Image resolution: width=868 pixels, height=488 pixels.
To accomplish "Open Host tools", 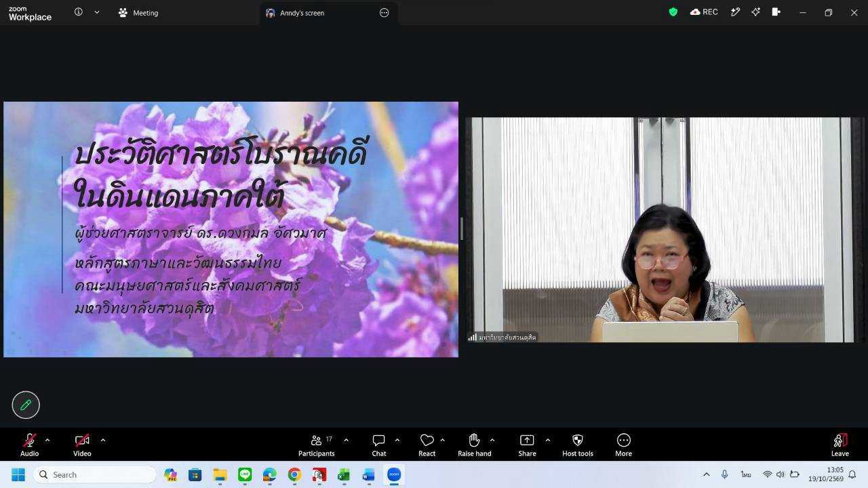I will (578, 445).
